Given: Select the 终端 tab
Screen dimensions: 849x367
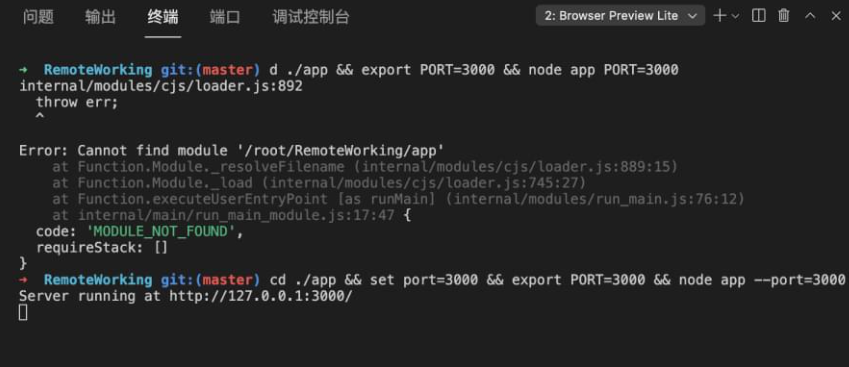Looking at the screenshot, I should 163,17.
